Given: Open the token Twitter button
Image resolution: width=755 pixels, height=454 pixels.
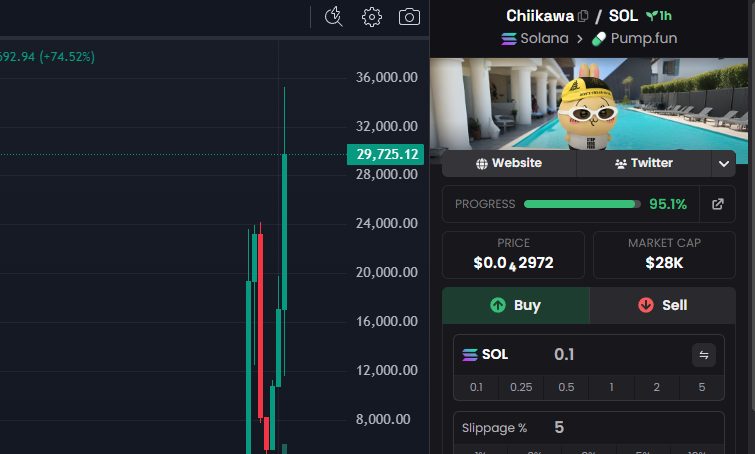Looking at the screenshot, I should pos(644,163).
